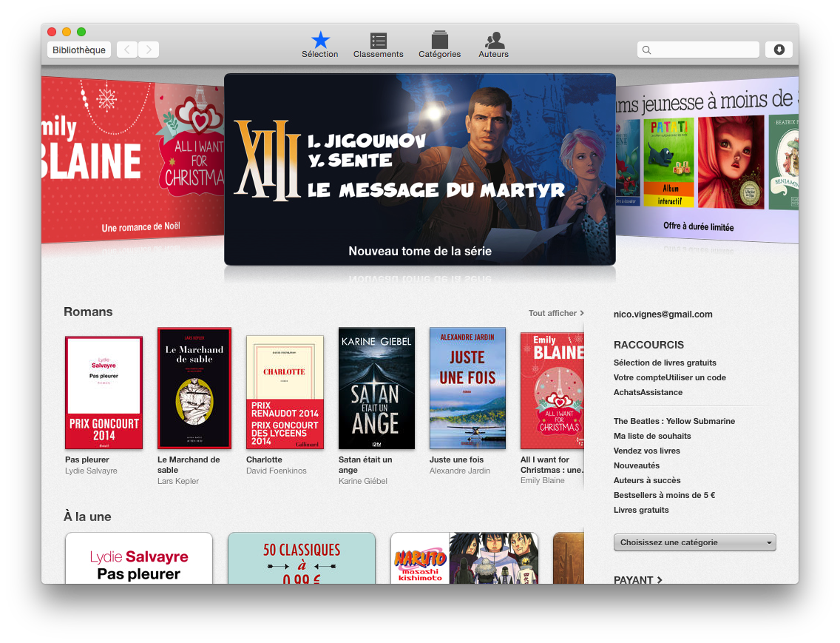The height and width of the screenshot is (643, 840).
Task: Click author name Lydie Salvayre
Action: (91, 471)
